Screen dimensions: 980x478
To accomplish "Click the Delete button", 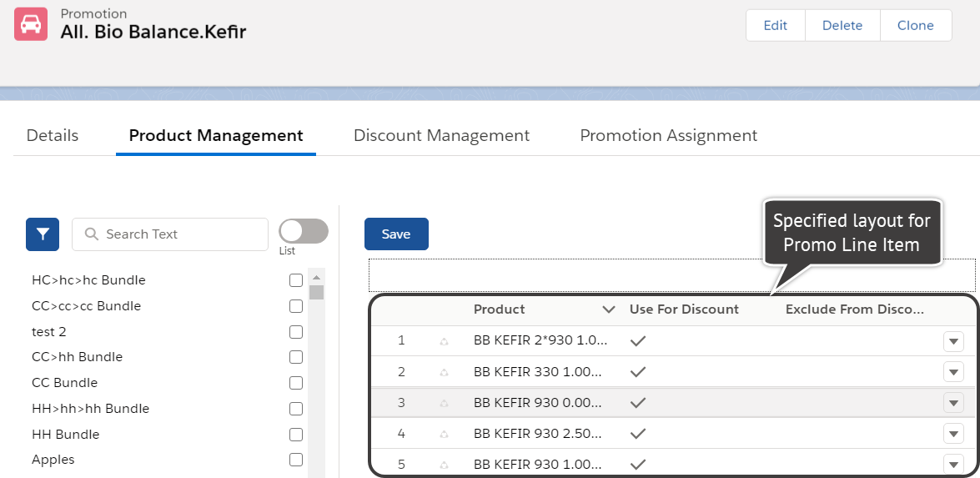I will pos(842,26).
